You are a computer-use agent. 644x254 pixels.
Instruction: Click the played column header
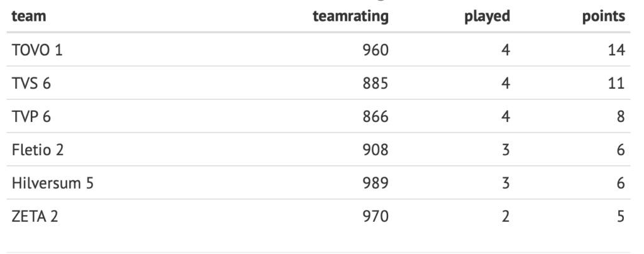[x=486, y=16]
